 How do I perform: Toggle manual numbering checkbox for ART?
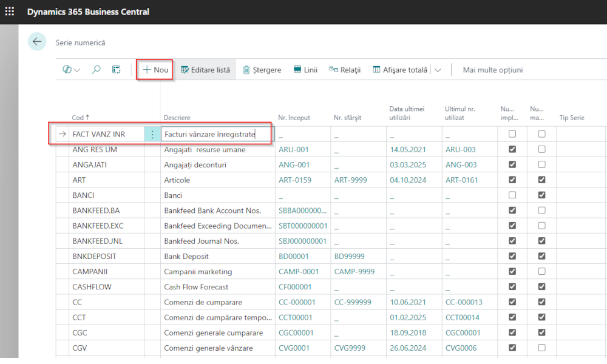point(541,180)
